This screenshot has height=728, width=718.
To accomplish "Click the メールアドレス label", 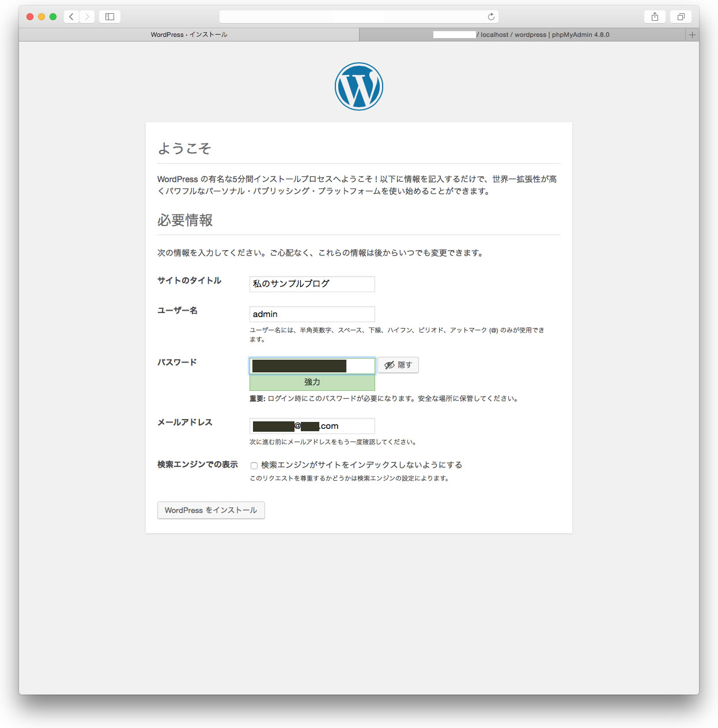I will point(185,423).
